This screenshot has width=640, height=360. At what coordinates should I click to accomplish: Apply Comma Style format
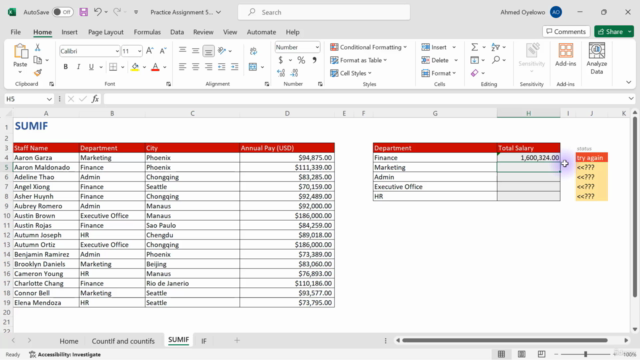click(314, 60)
